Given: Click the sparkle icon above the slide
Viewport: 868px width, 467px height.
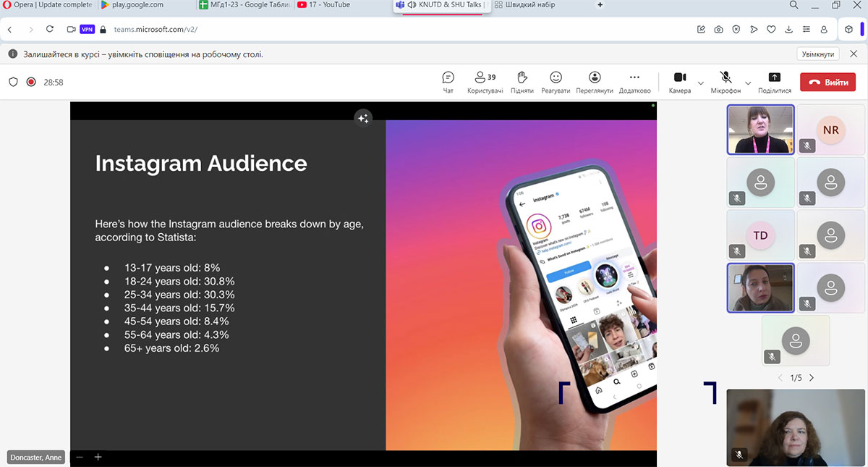Looking at the screenshot, I should point(363,119).
